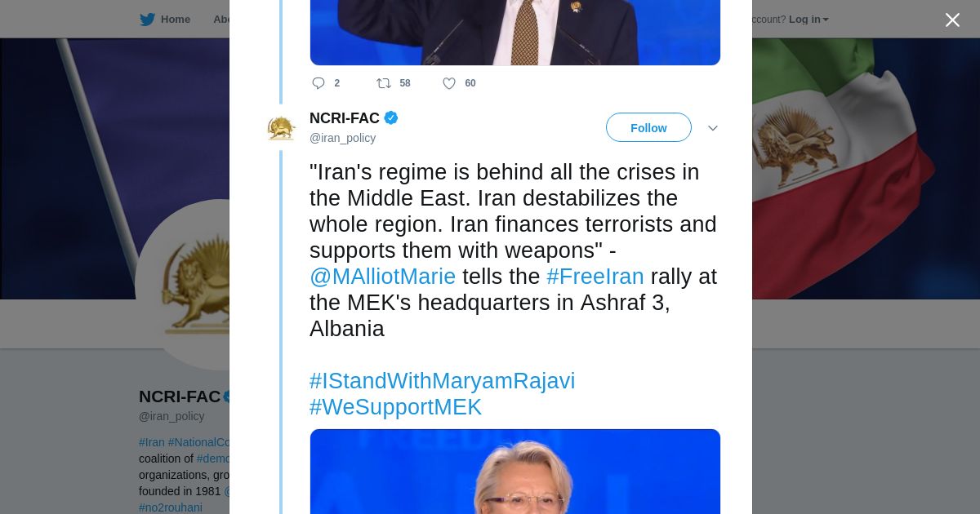Follow the NCRI-FAC account
Image resolution: width=980 pixels, height=514 pixels.
point(648,127)
